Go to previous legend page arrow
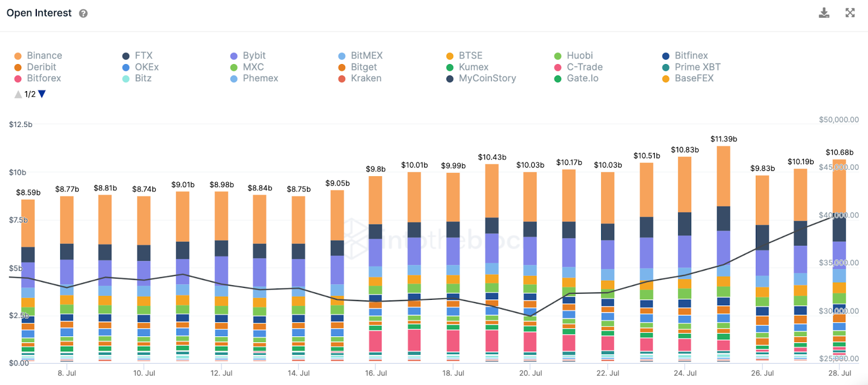Screen dimensions: 868x385 click(x=18, y=94)
